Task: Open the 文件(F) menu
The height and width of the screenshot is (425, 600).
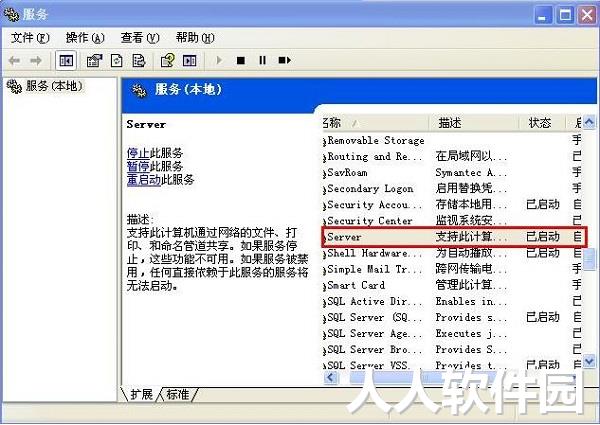Action: [x=30, y=37]
